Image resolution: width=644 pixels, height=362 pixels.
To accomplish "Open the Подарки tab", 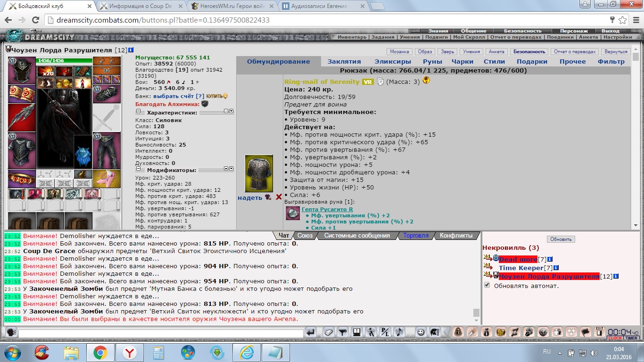I will 532,61.
